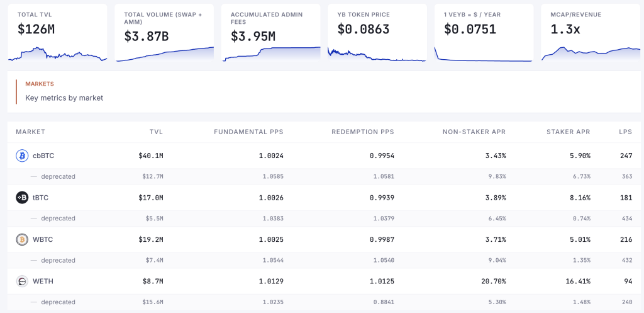
Task: Open the MCAP/Revenue sparkline chart
Action: pyautogui.click(x=591, y=54)
